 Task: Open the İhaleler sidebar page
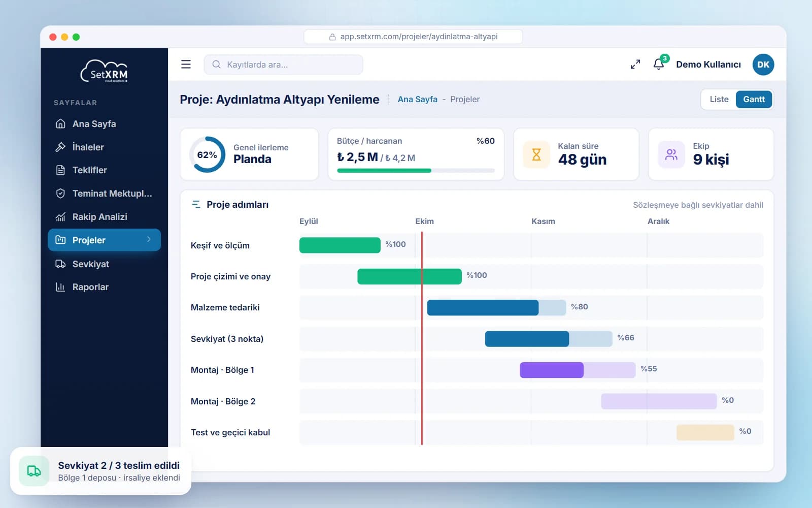[x=104, y=147]
